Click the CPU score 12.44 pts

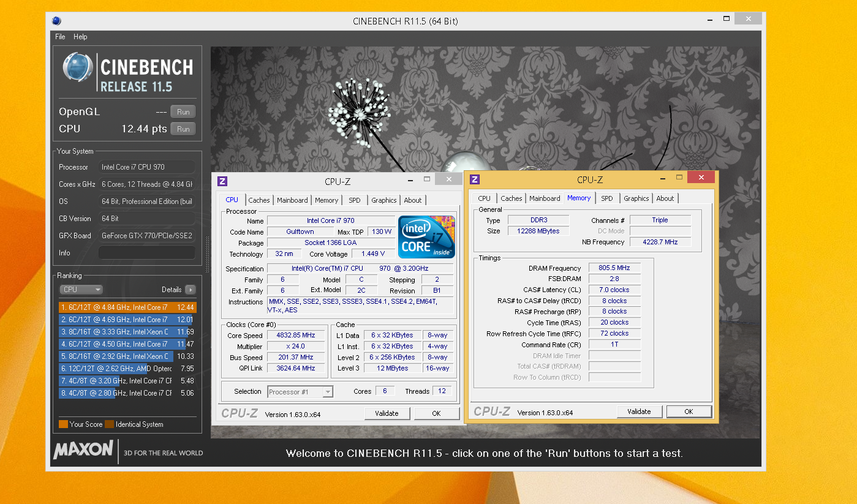point(144,129)
